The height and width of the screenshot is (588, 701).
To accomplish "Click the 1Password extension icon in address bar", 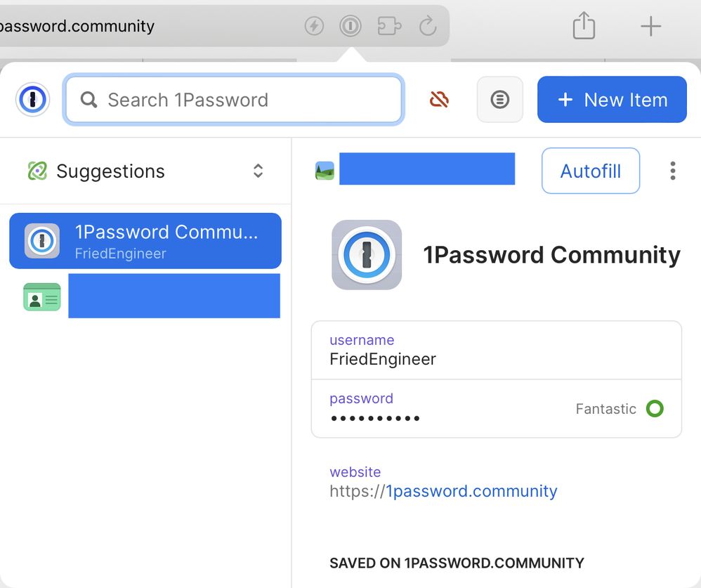I will 350,27.
